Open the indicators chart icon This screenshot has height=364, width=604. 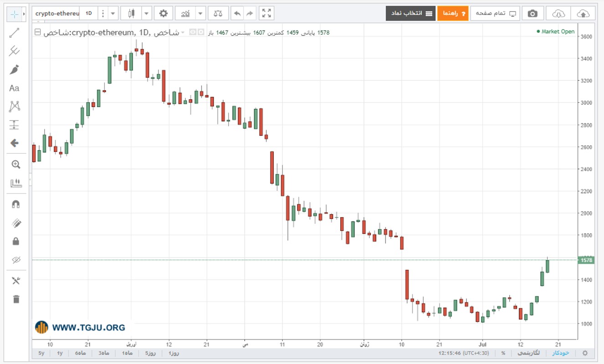(x=185, y=13)
